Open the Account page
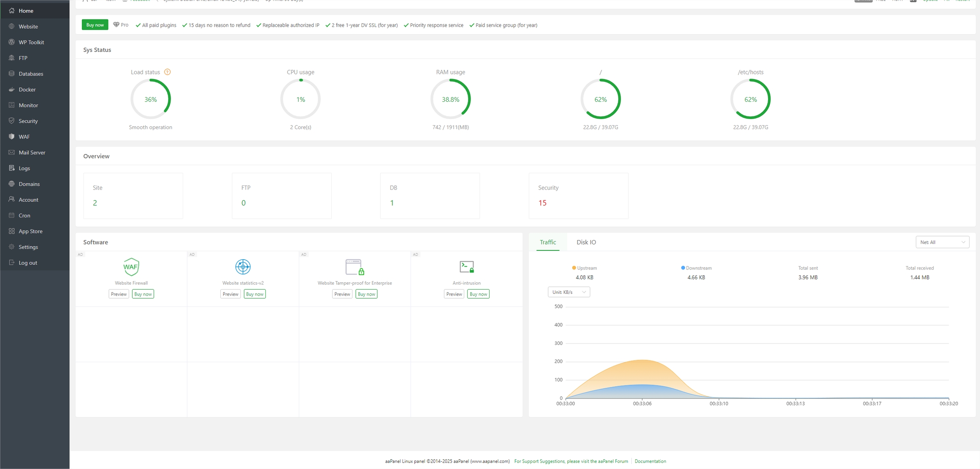 (x=35, y=200)
